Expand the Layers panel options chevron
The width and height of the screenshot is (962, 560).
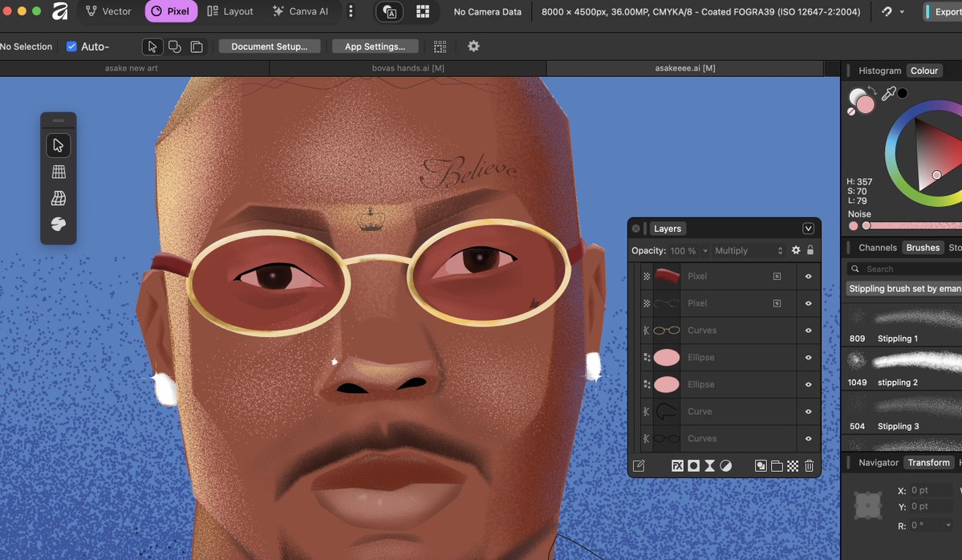pos(808,229)
